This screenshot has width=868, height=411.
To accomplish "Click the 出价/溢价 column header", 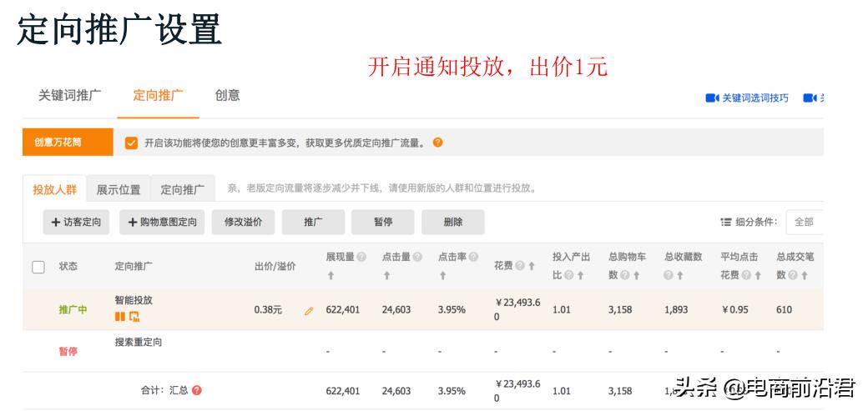I will [275, 266].
